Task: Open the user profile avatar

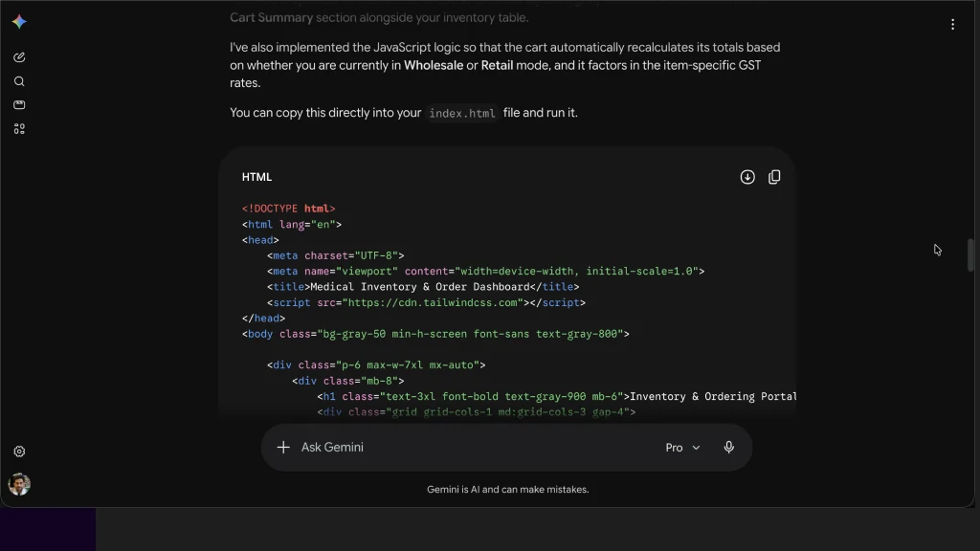Action: click(19, 484)
